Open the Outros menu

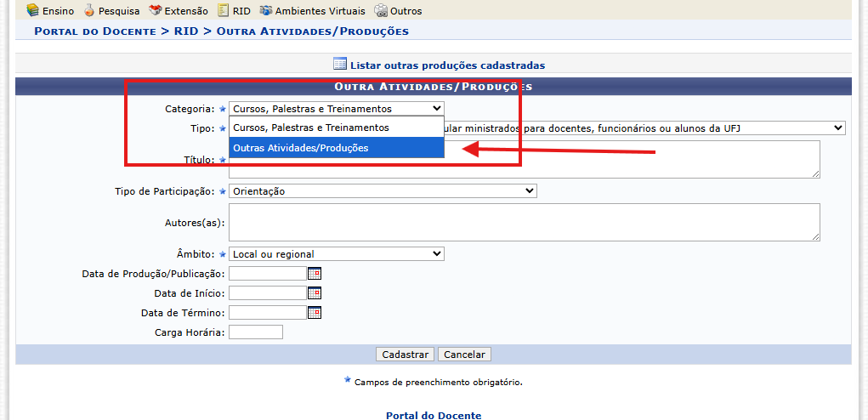(x=398, y=10)
